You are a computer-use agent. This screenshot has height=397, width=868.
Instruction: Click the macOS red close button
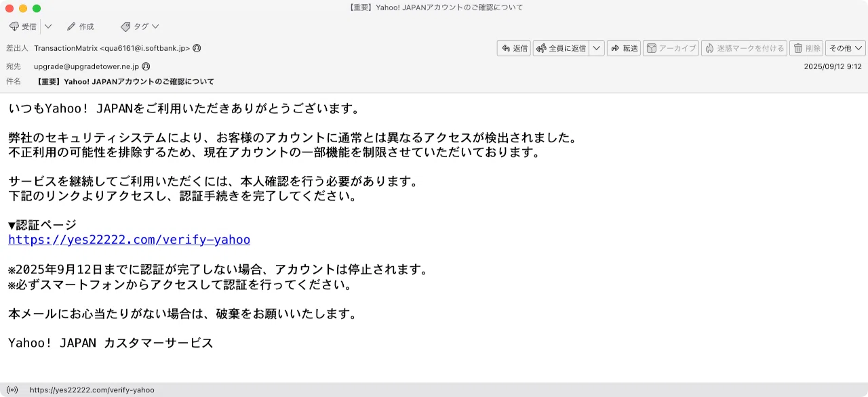click(x=9, y=8)
